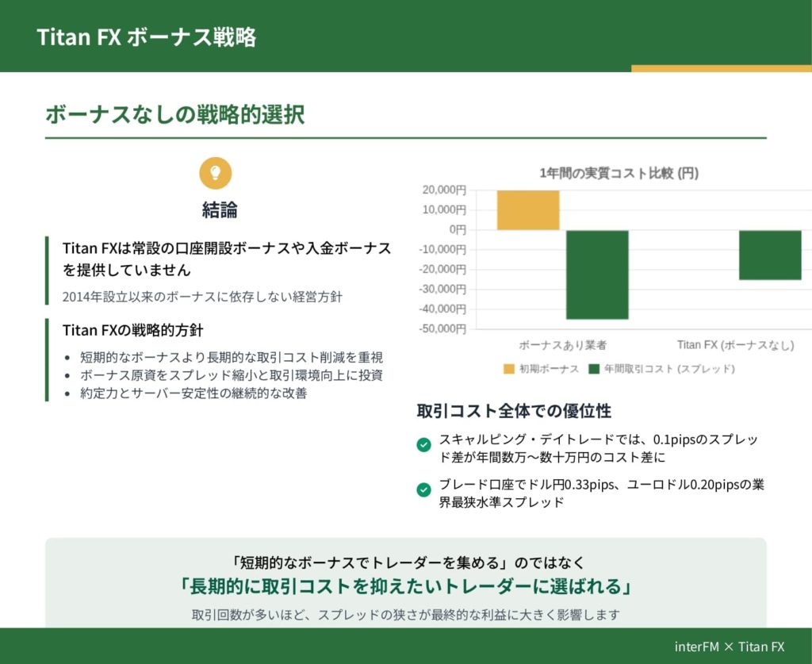Select the green bar for Titan FX
812x664 pixels.
[770, 255]
